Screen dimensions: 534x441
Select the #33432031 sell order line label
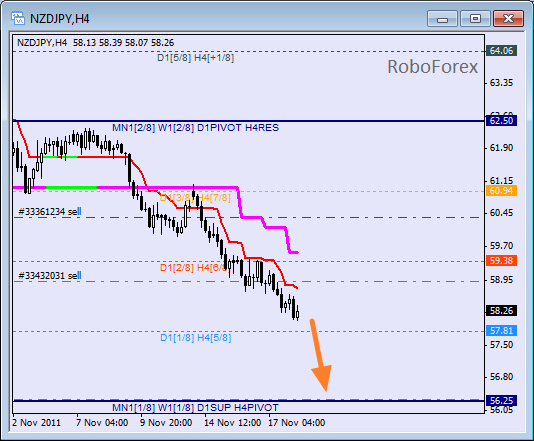point(50,275)
